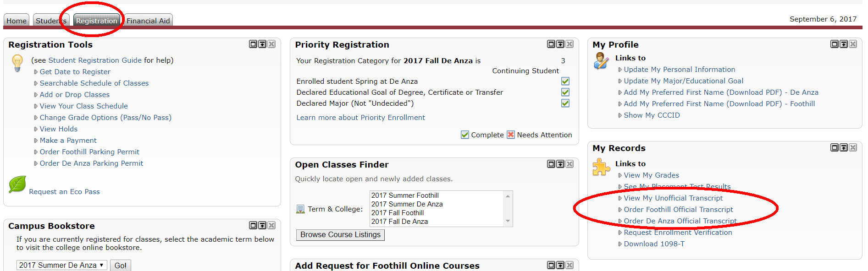Image resolution: width=868 pixels, height=271 pixels.
Task: Toggle the Declared Major checkbox
Action: pyautogui.click(x=565, y=103)
